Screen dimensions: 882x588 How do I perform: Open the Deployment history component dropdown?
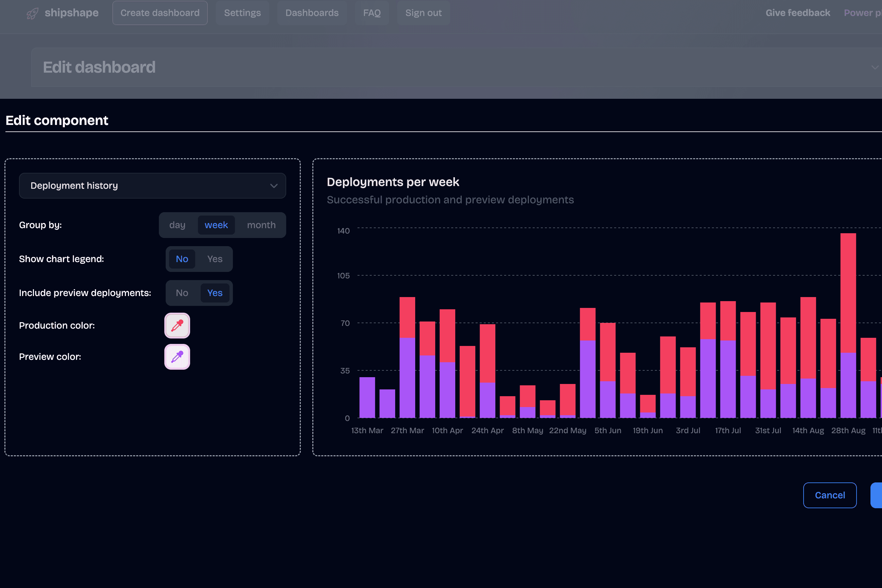point(152,186)
